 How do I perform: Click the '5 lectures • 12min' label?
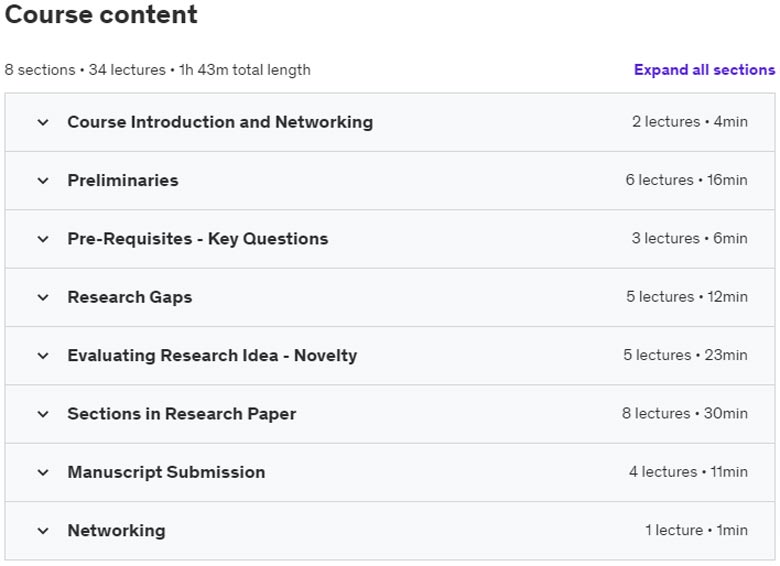click(x=687, y=297)
